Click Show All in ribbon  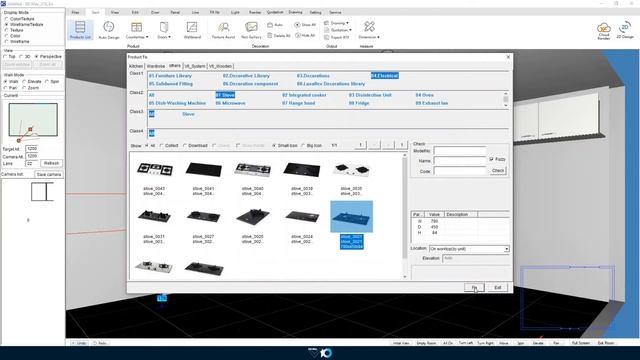(x=305, y=25)
